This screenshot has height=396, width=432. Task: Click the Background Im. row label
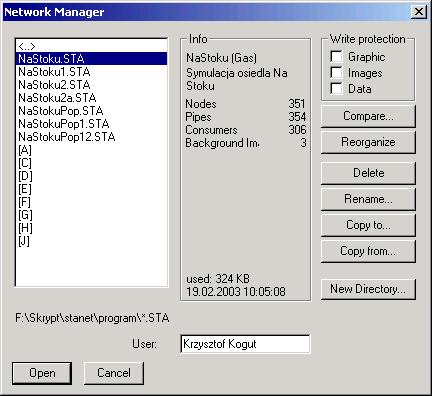[222, 143]
